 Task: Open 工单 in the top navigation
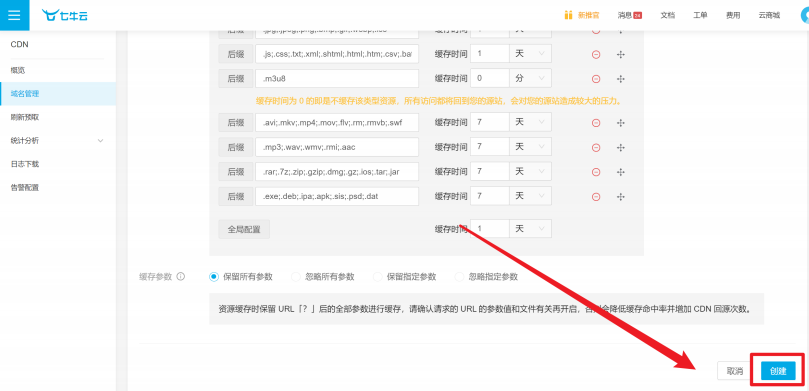(x=700, y=15)
